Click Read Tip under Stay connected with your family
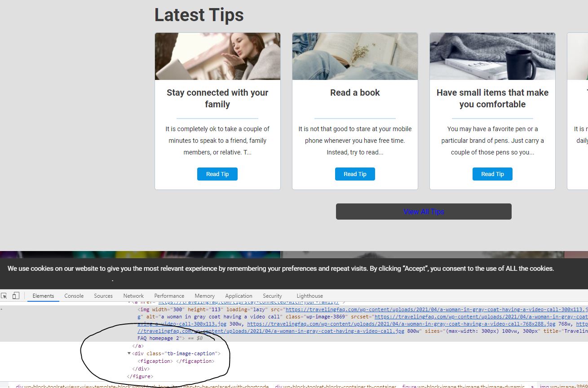The height and width of the screenshot is (388, 588). pyautogui.click(x=217, y=174)
